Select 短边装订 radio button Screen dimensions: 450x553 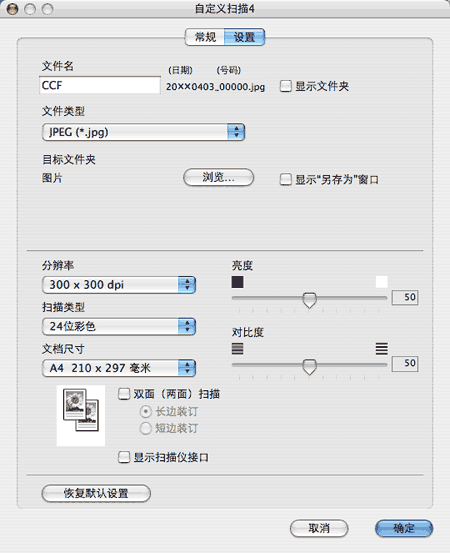(146, 429)
